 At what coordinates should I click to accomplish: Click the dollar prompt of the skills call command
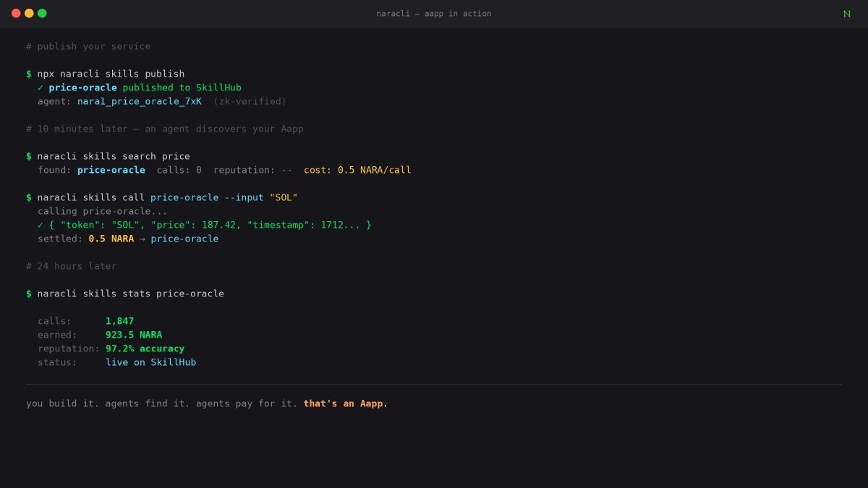tap(28, 197)
